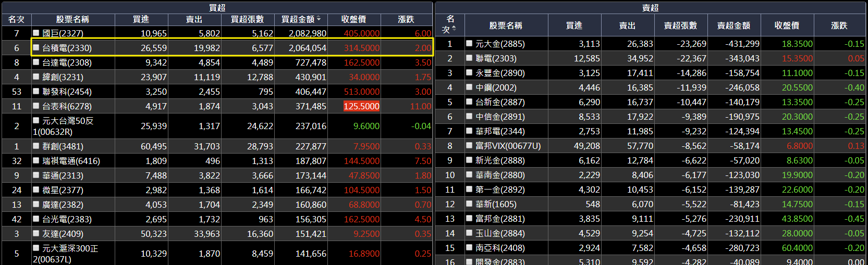Viewport: 868px width, 265px height.
Task: Click the 買超張數 column header
Action: (x=248, y=19)
